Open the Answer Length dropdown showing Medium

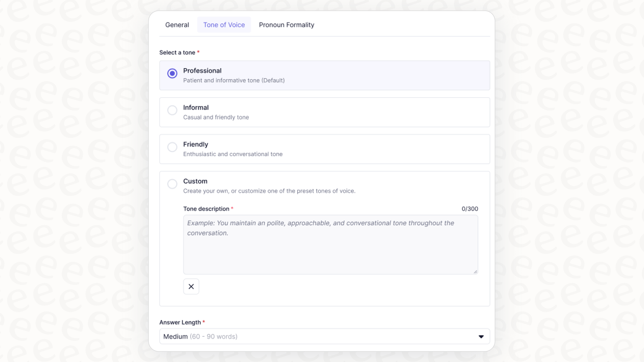tap(324, 336)
